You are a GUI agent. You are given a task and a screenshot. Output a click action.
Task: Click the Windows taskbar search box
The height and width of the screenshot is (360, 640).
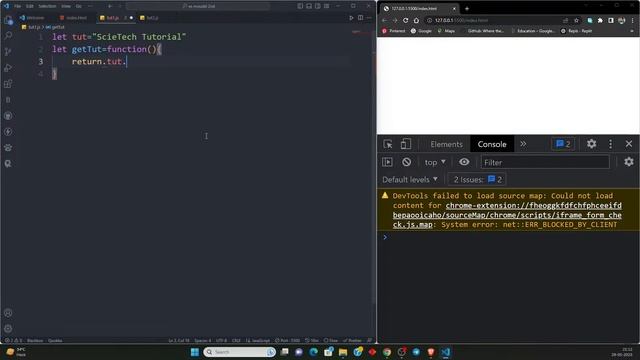point(240,352)
